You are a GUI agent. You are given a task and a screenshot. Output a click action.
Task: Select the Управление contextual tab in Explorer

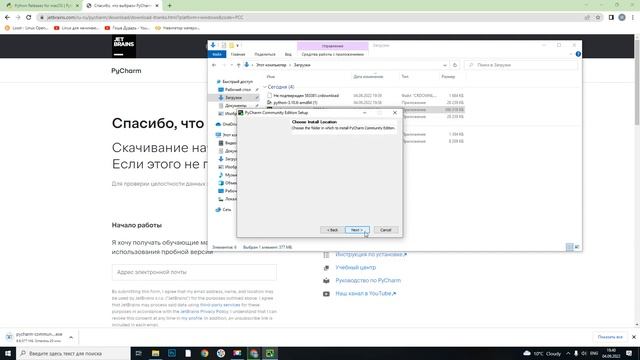coord(333,46)
